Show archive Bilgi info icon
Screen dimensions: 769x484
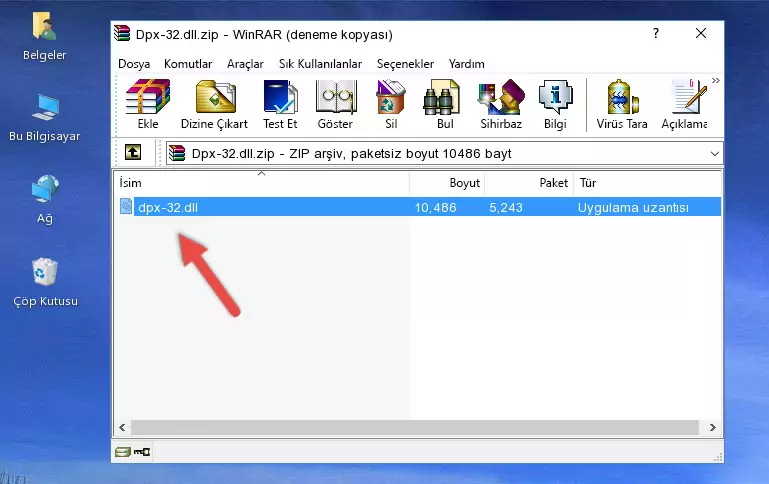555,97
